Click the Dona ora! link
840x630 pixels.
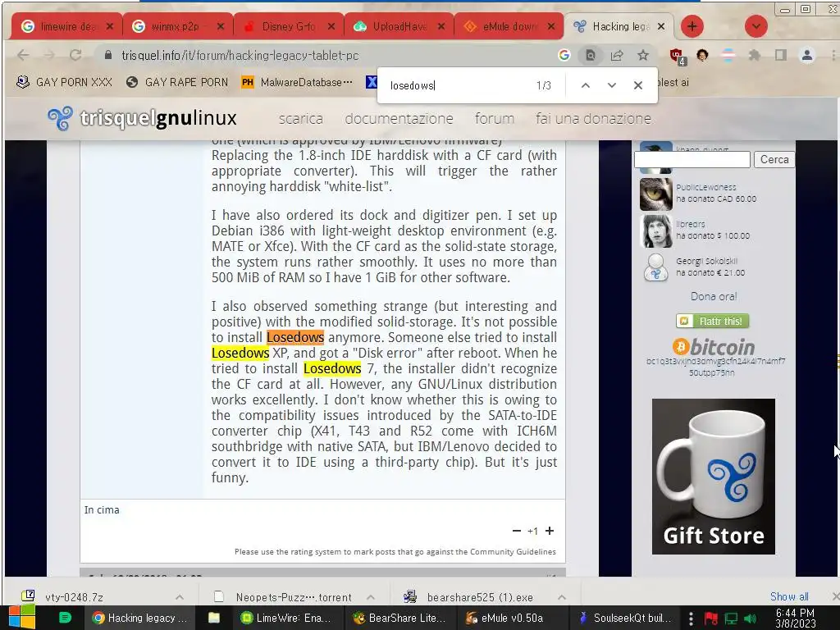tap(714, 296)
